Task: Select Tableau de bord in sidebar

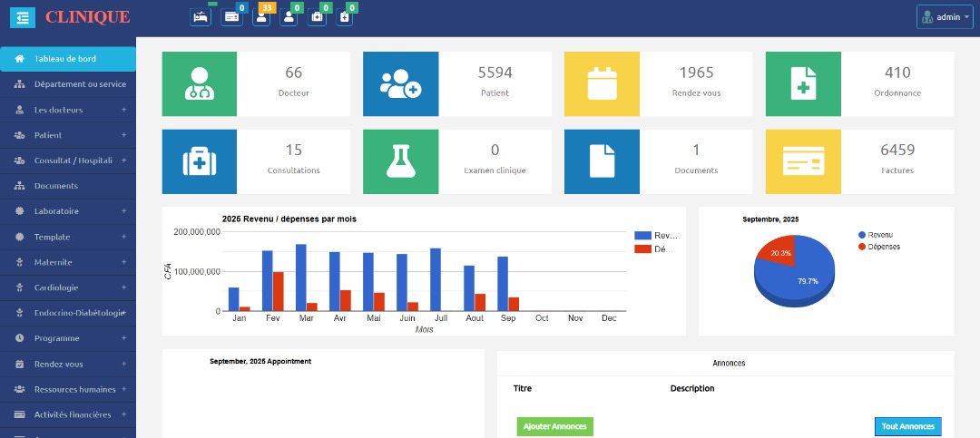Action: [x=68, y=59]
